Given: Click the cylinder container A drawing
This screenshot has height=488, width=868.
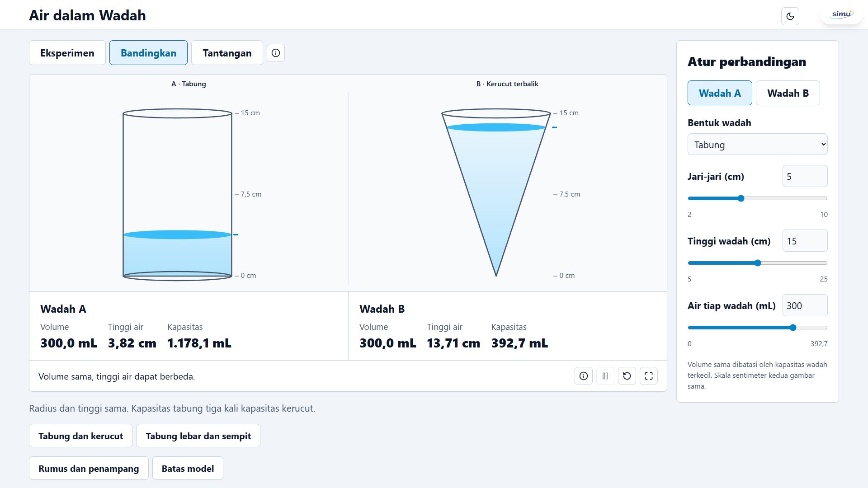Looking at the screenshot, I should 177,194.
